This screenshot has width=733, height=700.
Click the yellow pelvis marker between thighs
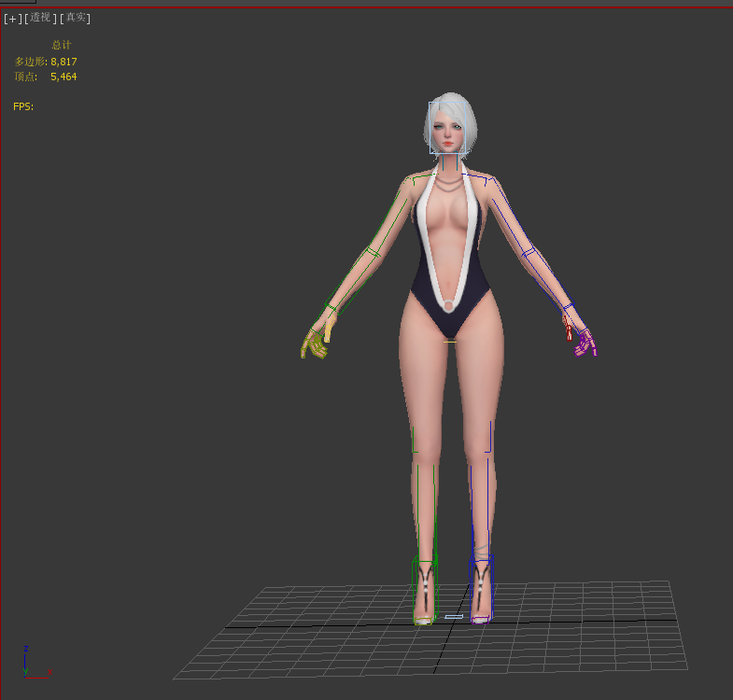click(450, 342)
